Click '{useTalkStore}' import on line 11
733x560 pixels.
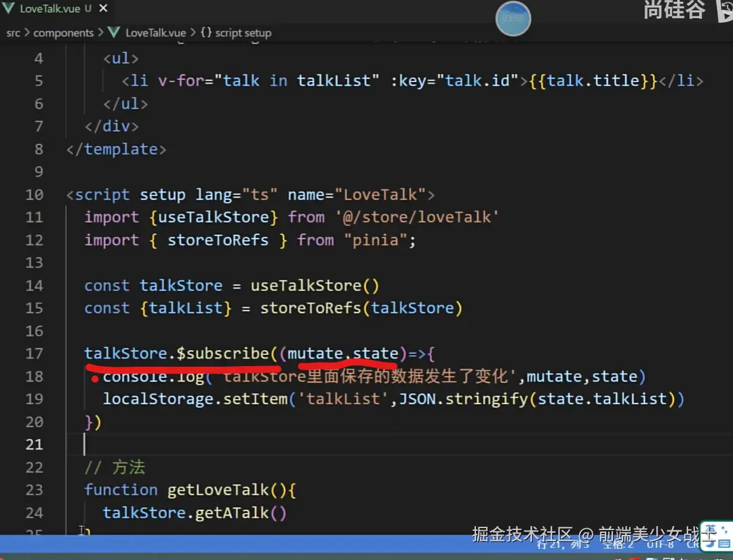click(x=214, y=217)
